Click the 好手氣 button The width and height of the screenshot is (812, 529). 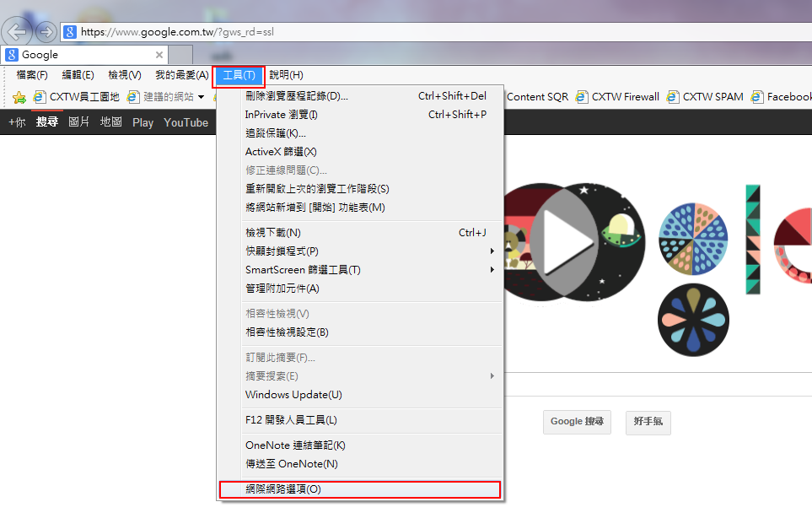(x=648, y=422)
